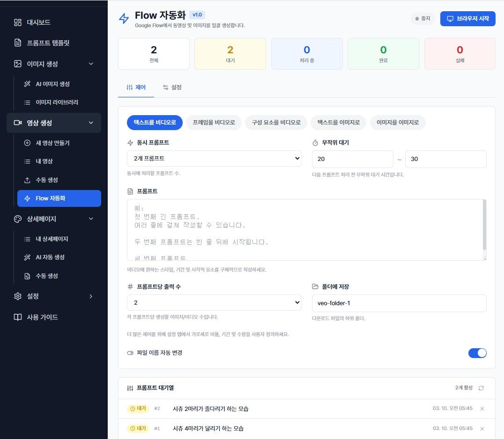Click the maximum 무작위 대기 field with 30

445,159
